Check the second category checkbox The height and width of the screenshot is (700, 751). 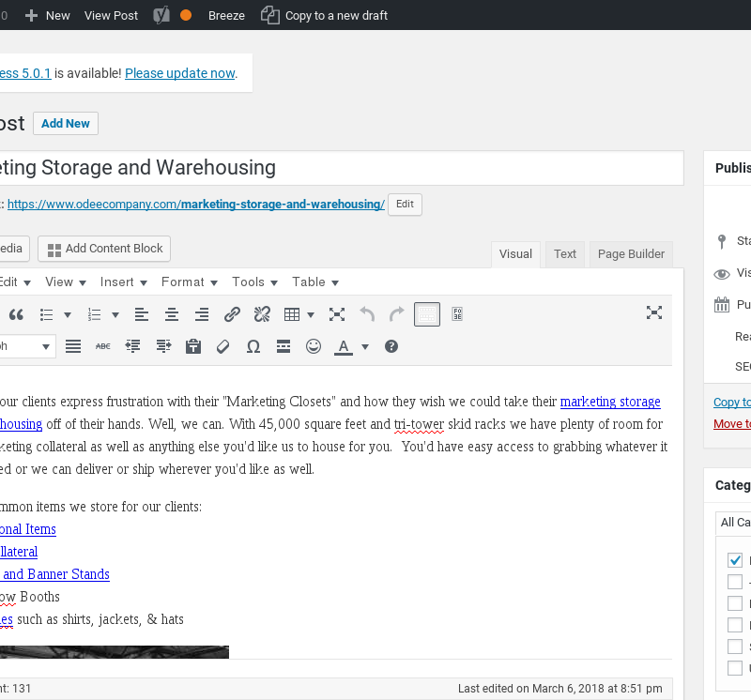tap(735, 582)
